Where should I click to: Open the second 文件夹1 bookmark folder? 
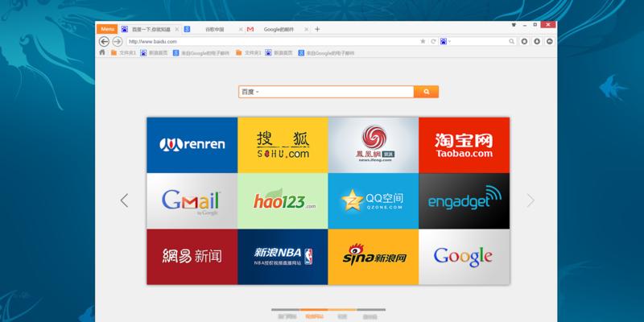pyautogui.click(x=249, y=53)
